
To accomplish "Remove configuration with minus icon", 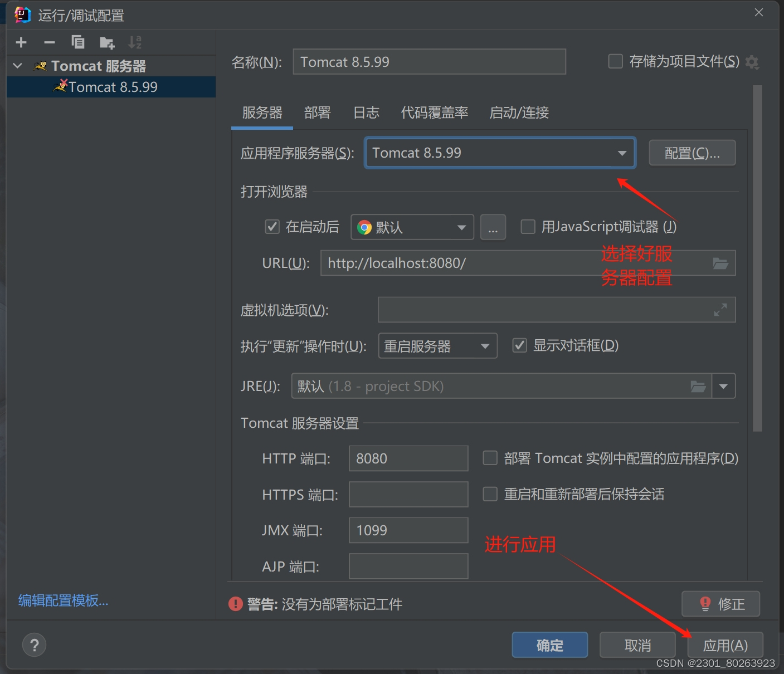I will coord(50,42).
